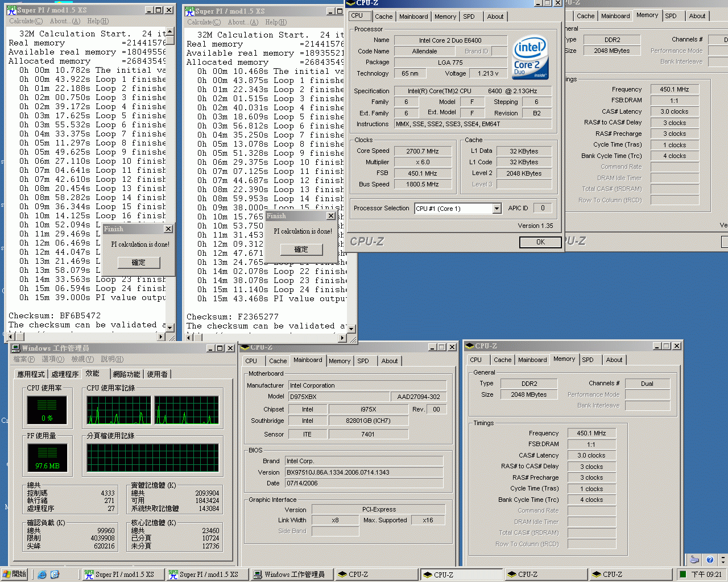Select the Mainboard tab in the lower CPU-Z Memory window
This screenshot has width=728, height=582.
532,360
